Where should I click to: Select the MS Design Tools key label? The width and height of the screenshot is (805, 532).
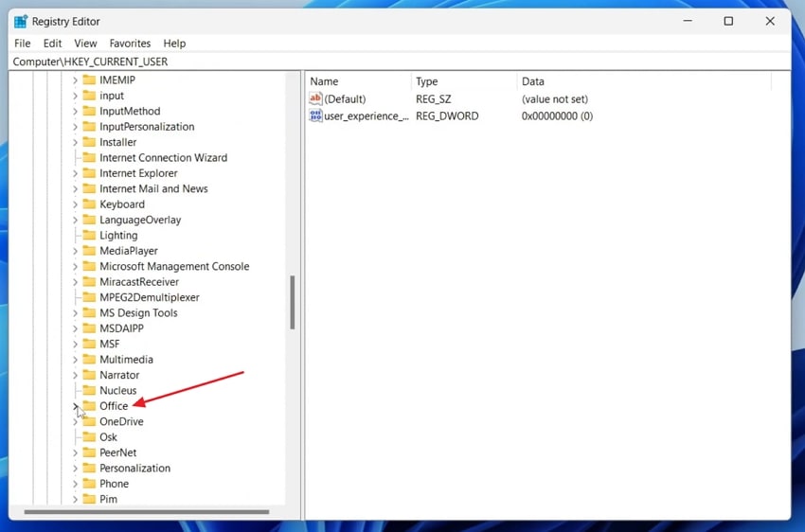(x=138, y=313)
